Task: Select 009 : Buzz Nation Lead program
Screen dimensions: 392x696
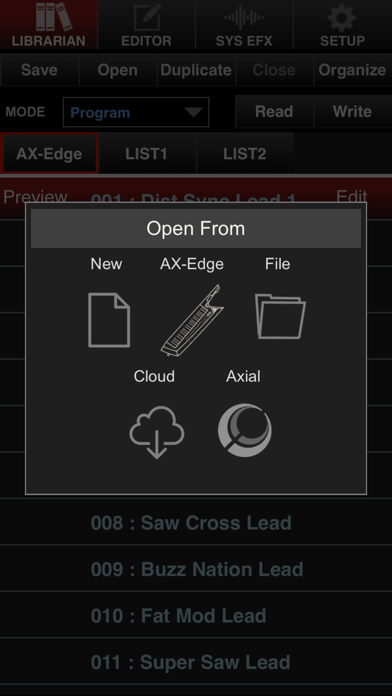Action: tap(196, 569)
